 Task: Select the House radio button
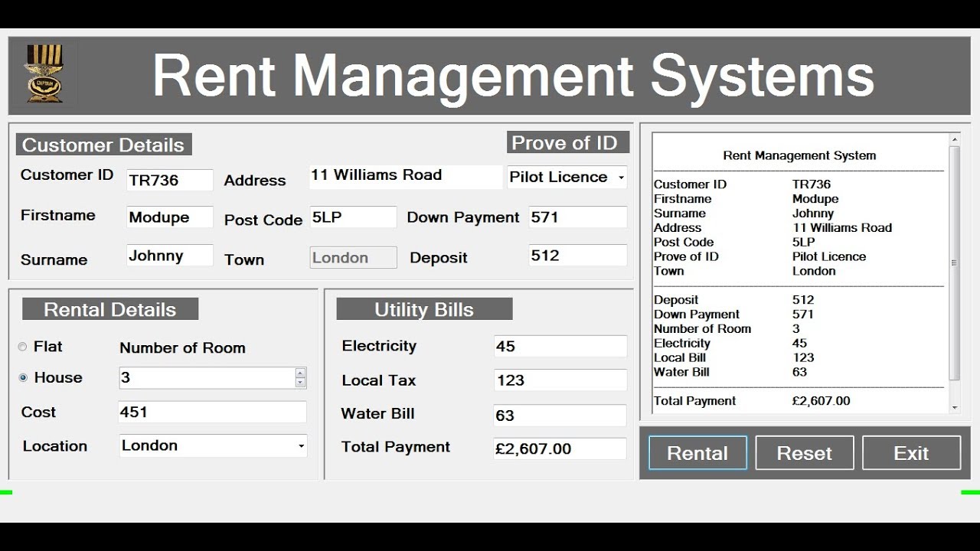tap(23, 377)
